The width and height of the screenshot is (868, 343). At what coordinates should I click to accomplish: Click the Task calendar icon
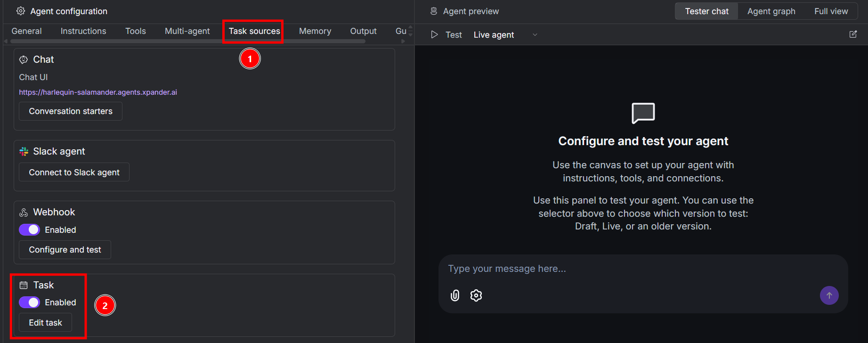click(24, 285)
